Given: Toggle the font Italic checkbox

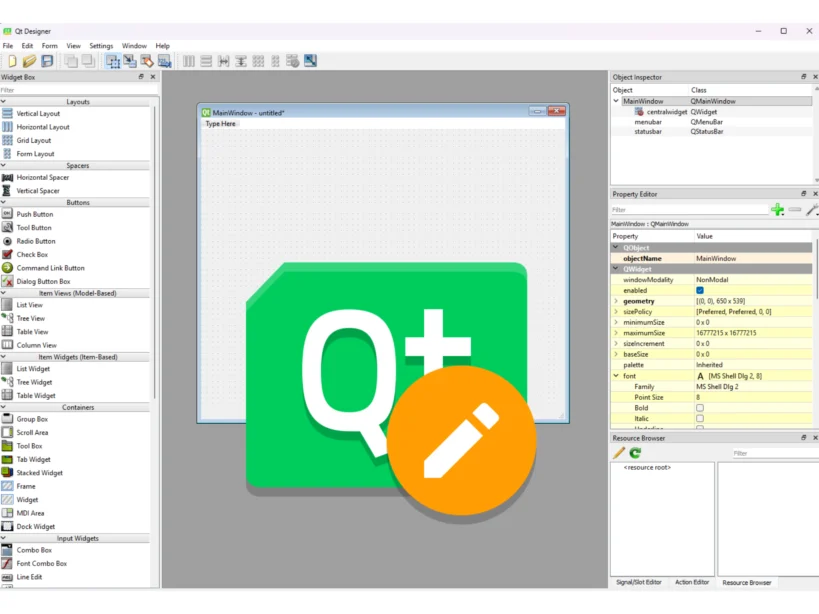Looking at the screenshot, I should [x=700, y=418].
